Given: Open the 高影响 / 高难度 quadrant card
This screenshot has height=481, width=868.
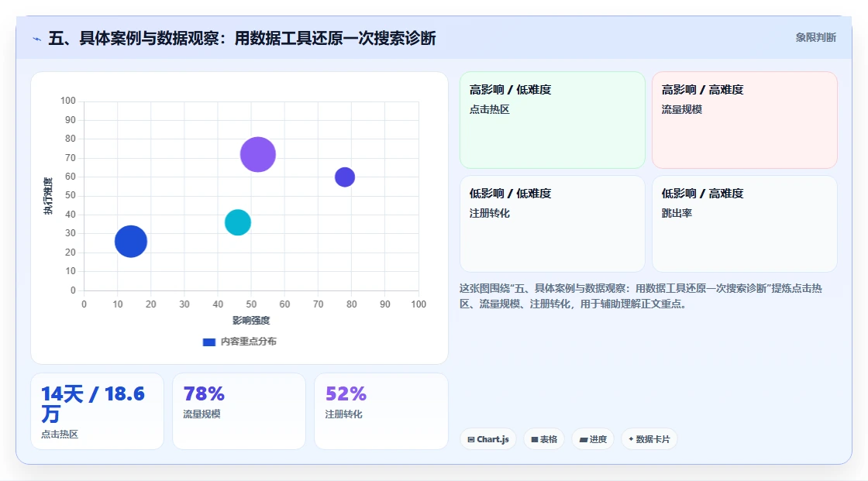Looking at the screenshot, I should (745, 120).
